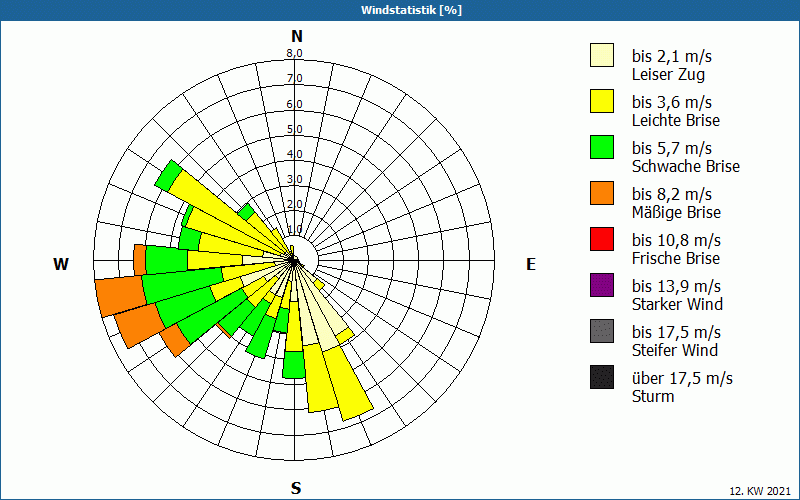The image size is (800, 500).
Task: Click the '12. KW 2021' date label
Action: [760, 491]
